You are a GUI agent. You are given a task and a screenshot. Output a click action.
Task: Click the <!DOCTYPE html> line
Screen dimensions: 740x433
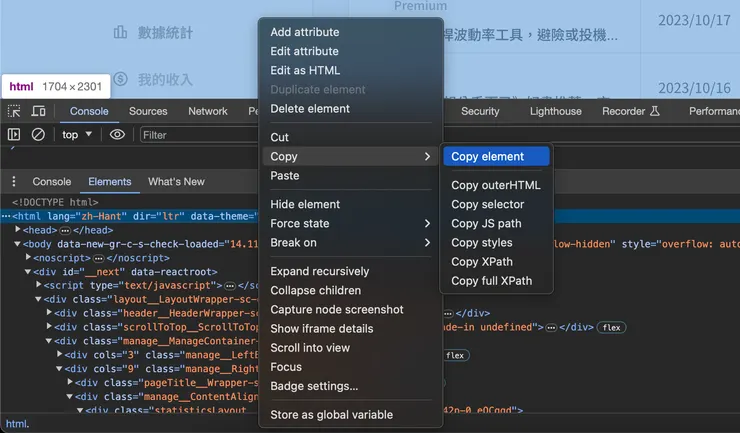tap(55, 202)
